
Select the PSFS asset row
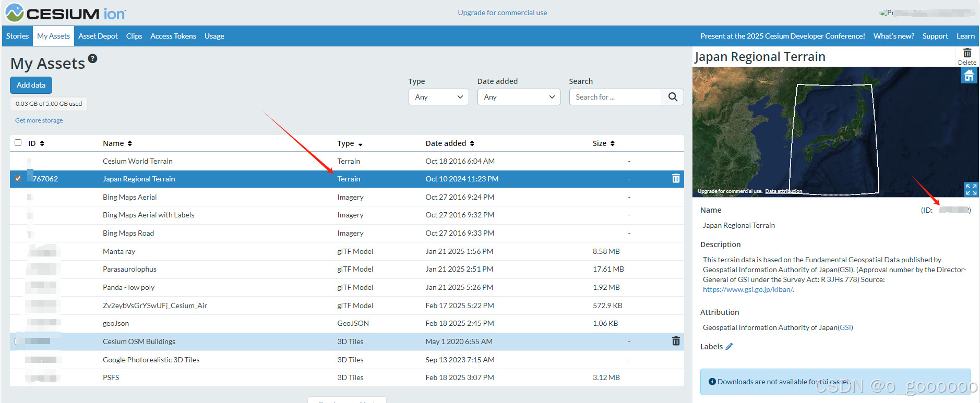pyautogui.click(x=347, y=377)
